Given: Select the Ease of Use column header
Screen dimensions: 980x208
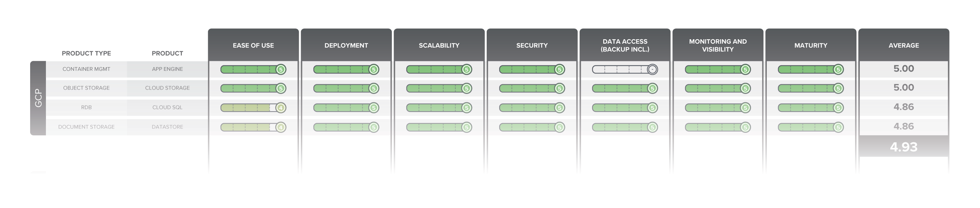Looking at the screenshot, I should point(253,45).
